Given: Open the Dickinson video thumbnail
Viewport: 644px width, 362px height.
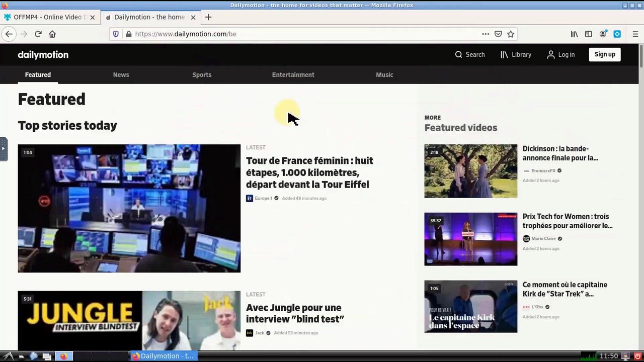Looking at the screenshot, I should click(x=470, y=171).
